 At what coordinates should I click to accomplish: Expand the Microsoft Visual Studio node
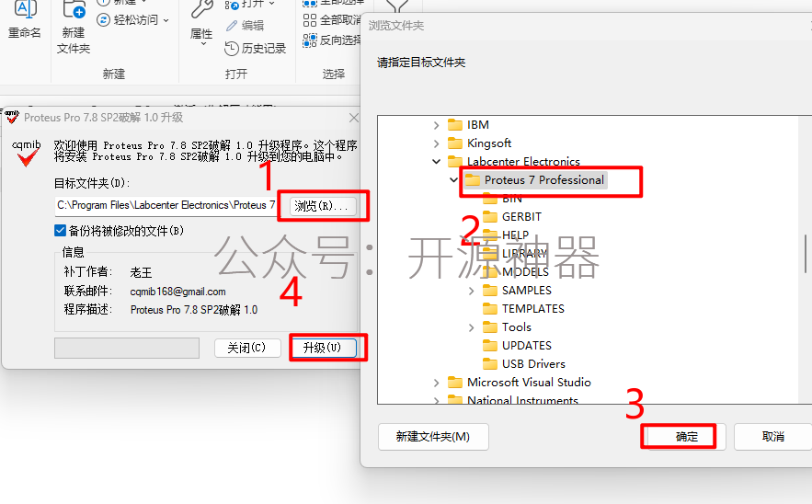[436, 383]
